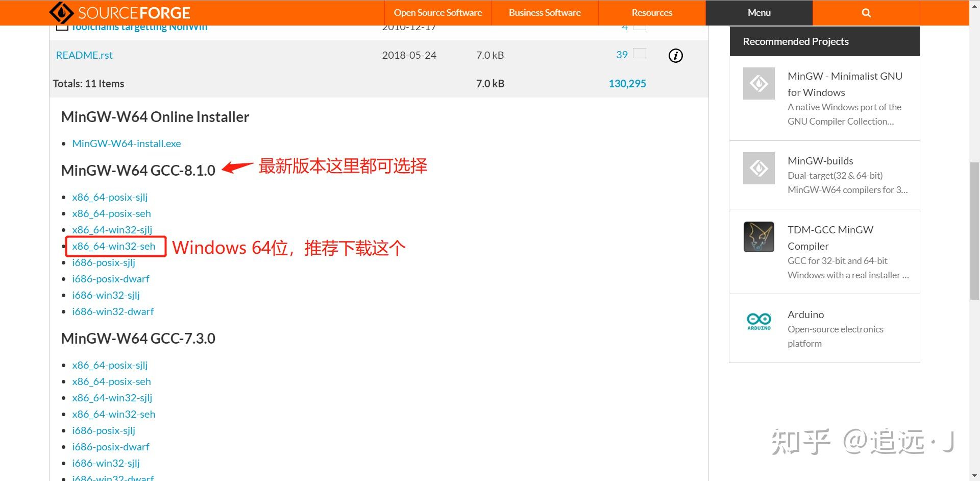Click the 7.0 kB size in Totals row
Image resolution: width=980 pixels, height=481 pixels.
490,83
